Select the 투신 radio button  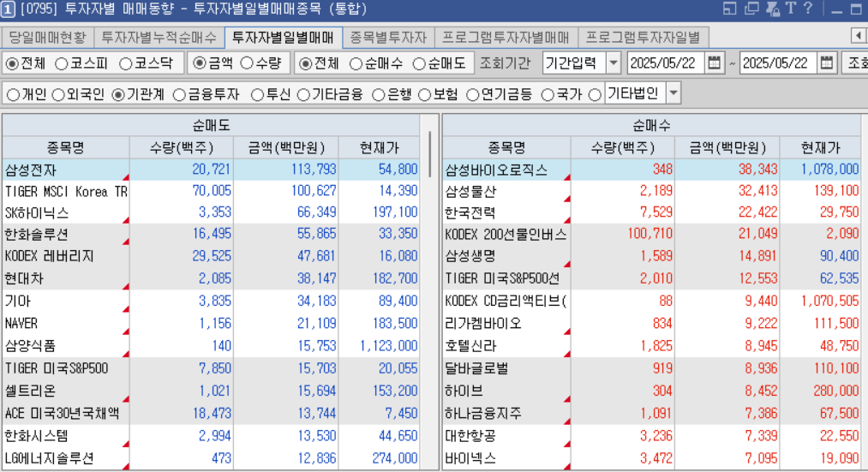[x=257, y=95]
